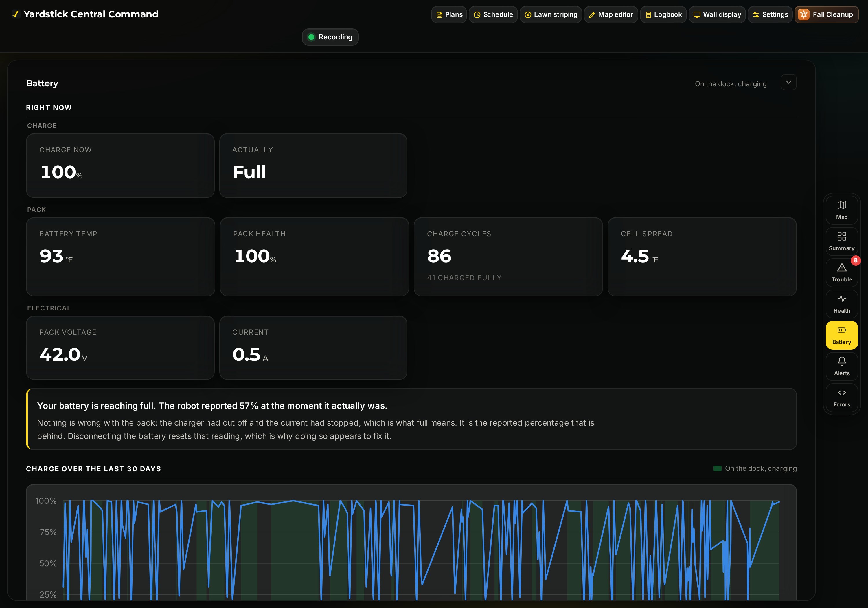This screenshot has width=868, height=608.
Task: Click the Yardstick Central Command title
Action: [91, 14]
